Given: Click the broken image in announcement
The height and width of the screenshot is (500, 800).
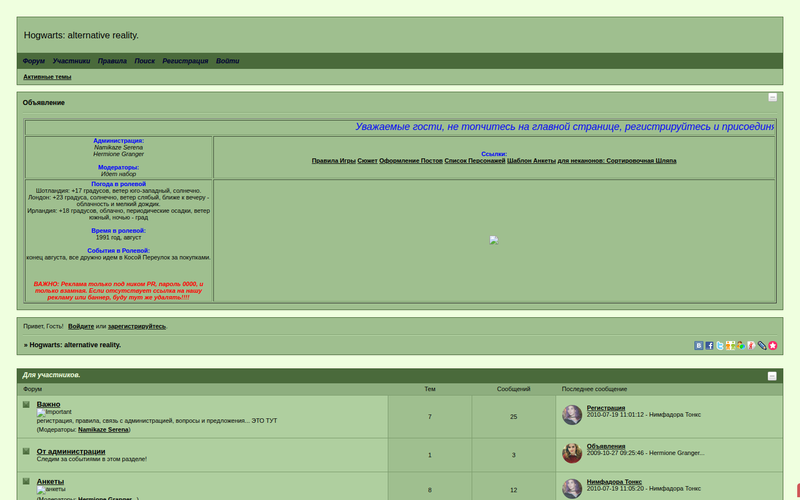Looking at the screenshot, I should pos(494,240).
